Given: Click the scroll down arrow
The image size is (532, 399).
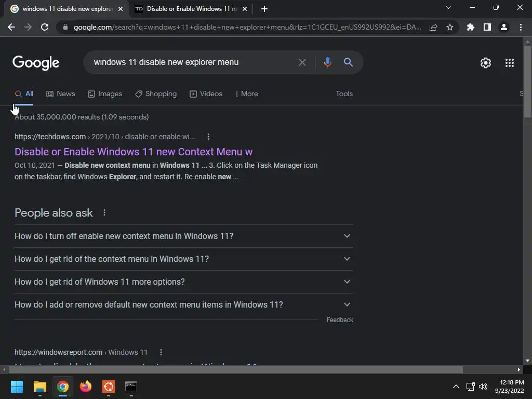Looking at the screenshot, I should (527, 361).
